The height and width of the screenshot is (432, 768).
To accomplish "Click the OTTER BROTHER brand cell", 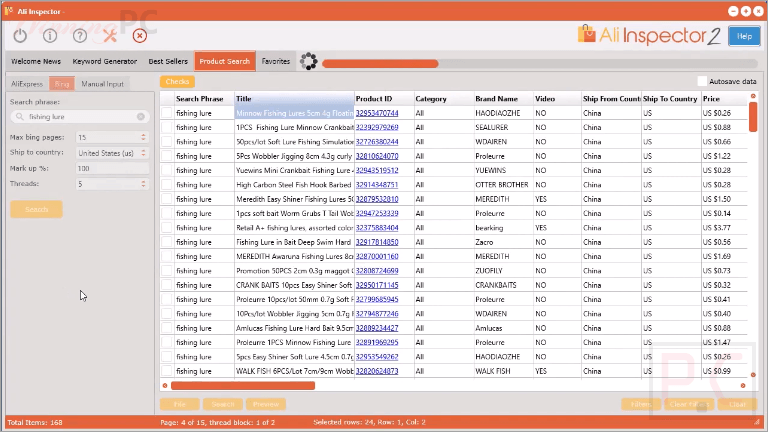I will click(502, 185).
